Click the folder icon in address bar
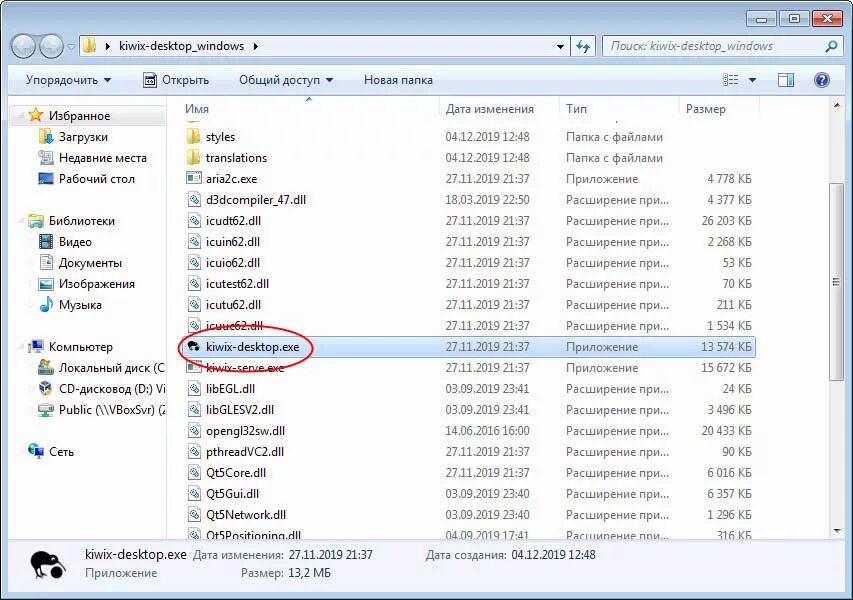The image size is (853, 600). click(x=90, y=46)
